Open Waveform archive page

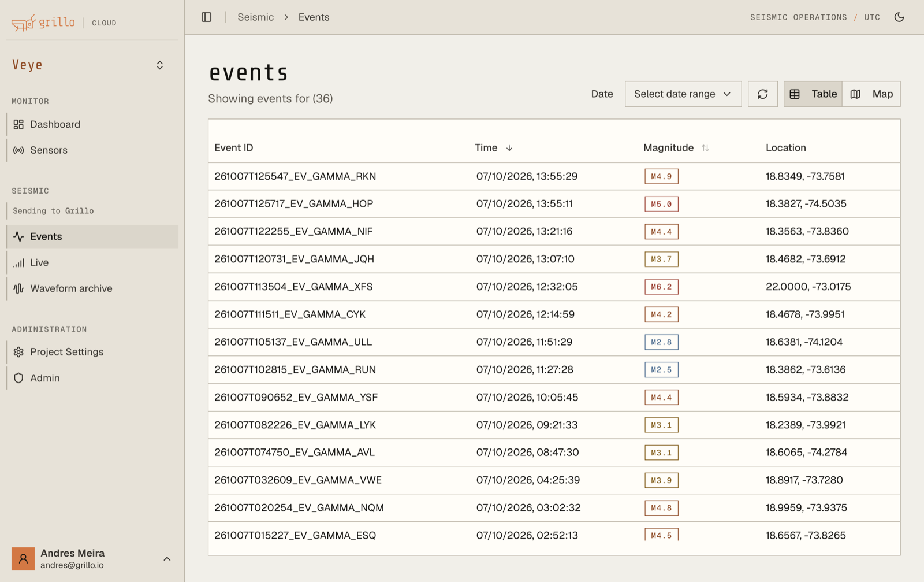click(x=92, y=288)
